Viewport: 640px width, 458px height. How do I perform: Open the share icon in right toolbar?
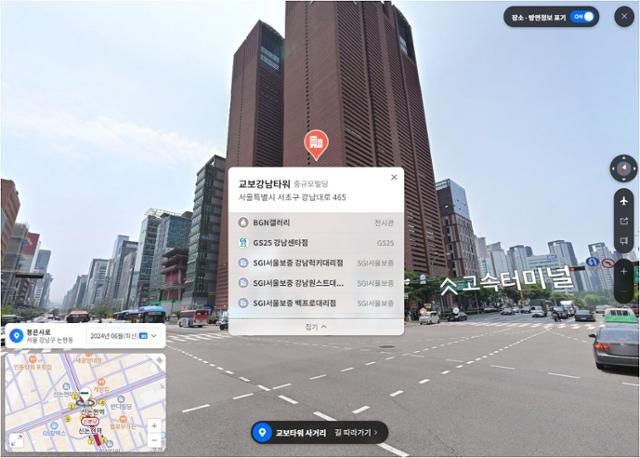pos(624,221)
